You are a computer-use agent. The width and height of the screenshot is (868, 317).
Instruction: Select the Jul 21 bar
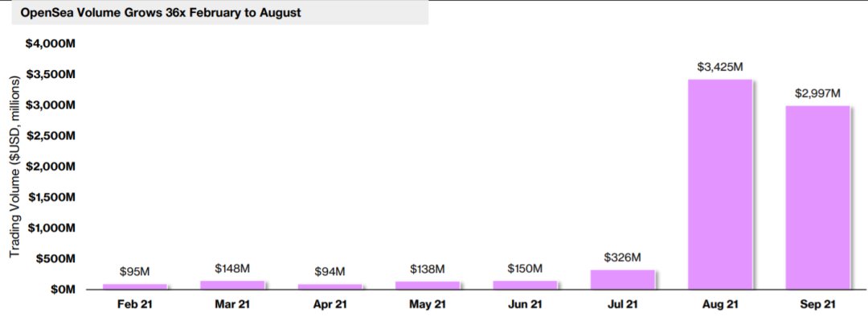coord(622,279)
